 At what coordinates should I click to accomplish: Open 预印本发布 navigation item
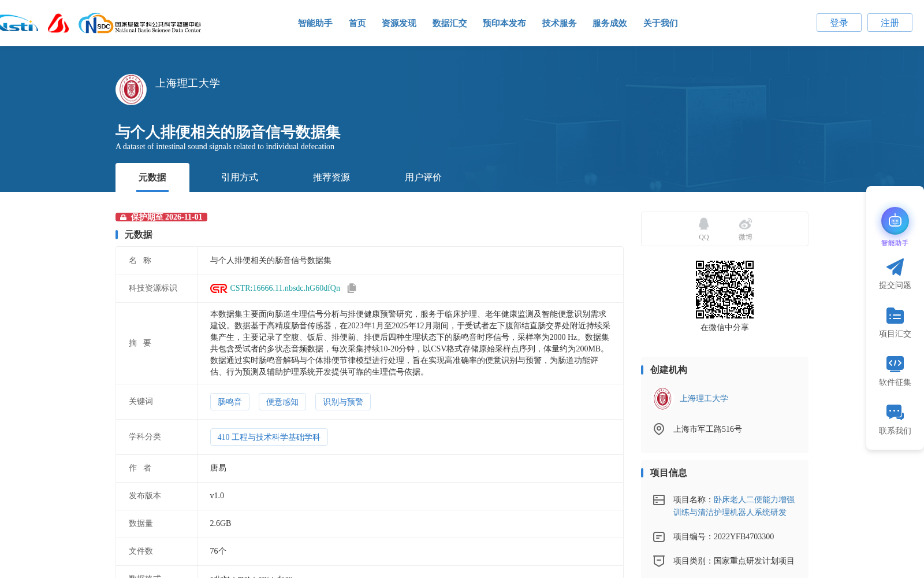click(504, 23)
